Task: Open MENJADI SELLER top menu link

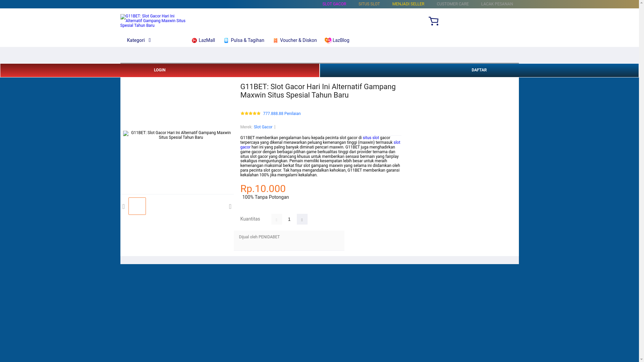Action: pos(408,4)
